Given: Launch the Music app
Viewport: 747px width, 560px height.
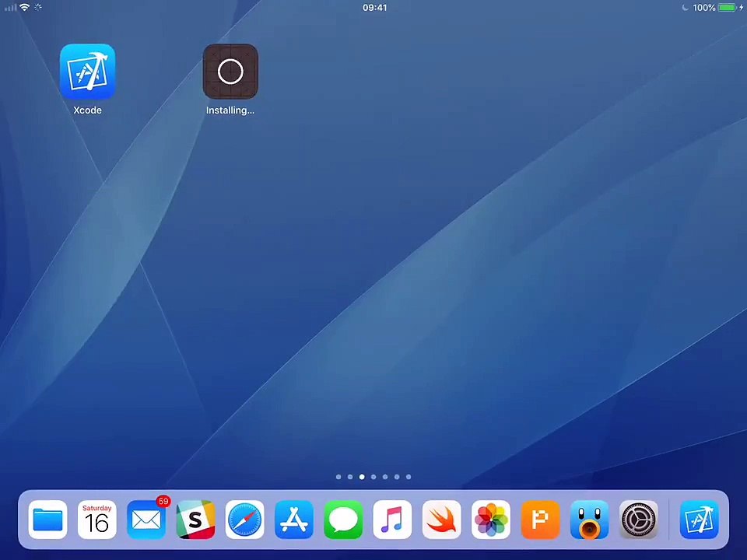Looking at the screenshot, I should pos(392,520).
